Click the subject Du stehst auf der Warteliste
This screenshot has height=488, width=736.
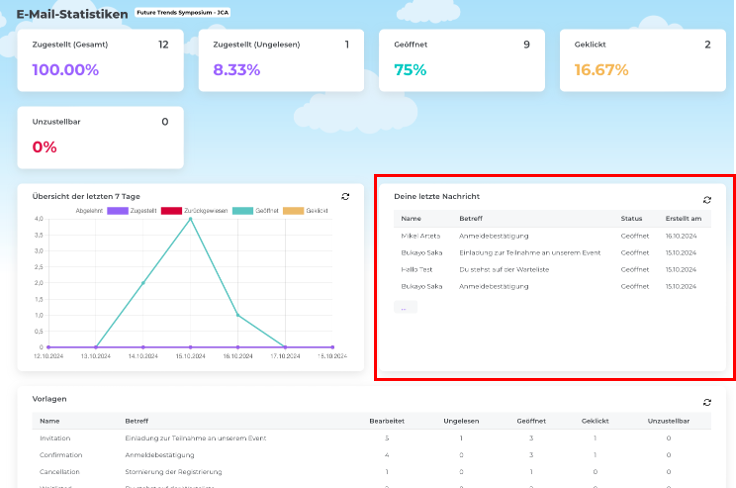(504, 270)
